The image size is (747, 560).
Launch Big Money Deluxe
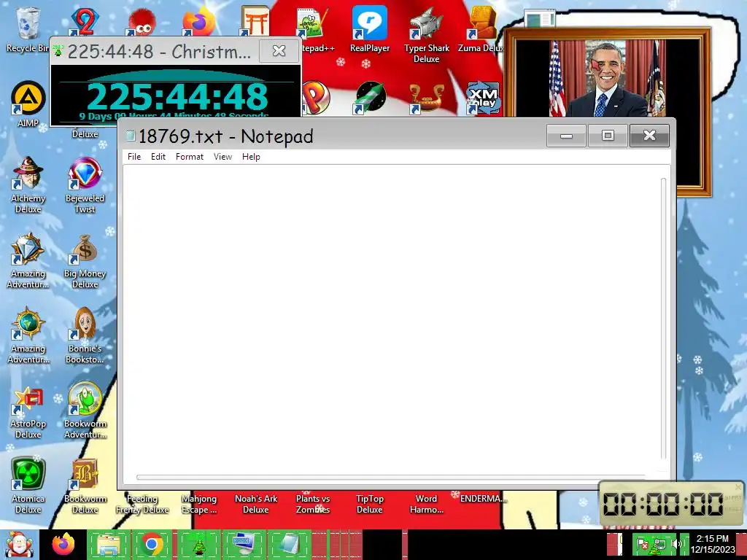point(85,262)
